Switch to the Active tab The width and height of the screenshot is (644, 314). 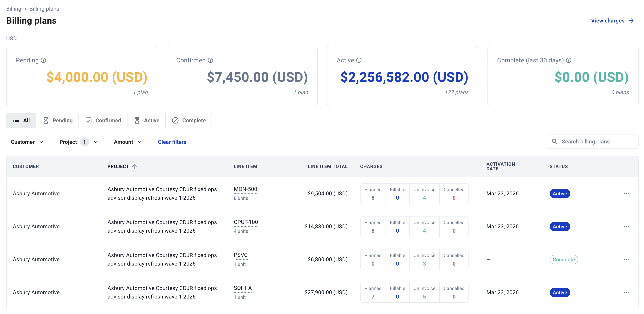(x=147, y=121)
